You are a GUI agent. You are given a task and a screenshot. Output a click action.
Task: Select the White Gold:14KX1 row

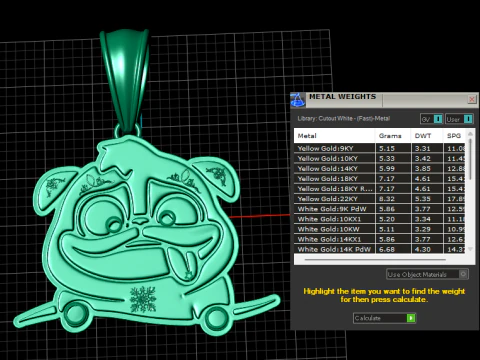pyautogui.click(x=379, y=239)
